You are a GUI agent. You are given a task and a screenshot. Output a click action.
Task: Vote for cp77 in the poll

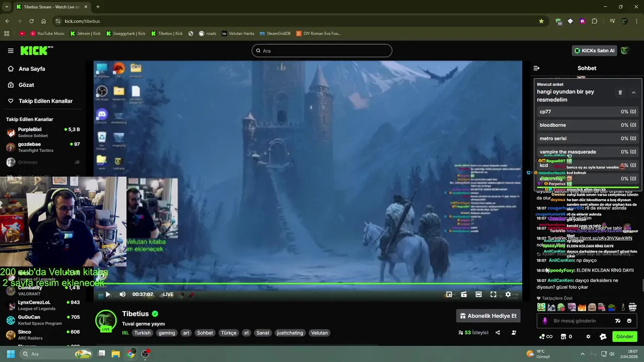pos(588,112)
